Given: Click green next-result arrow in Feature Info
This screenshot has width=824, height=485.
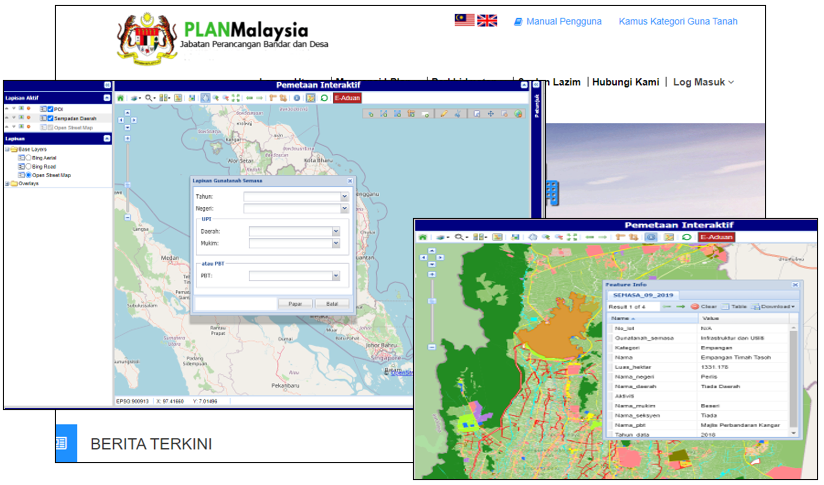Looking at the screenshot, I should (681, 306).
